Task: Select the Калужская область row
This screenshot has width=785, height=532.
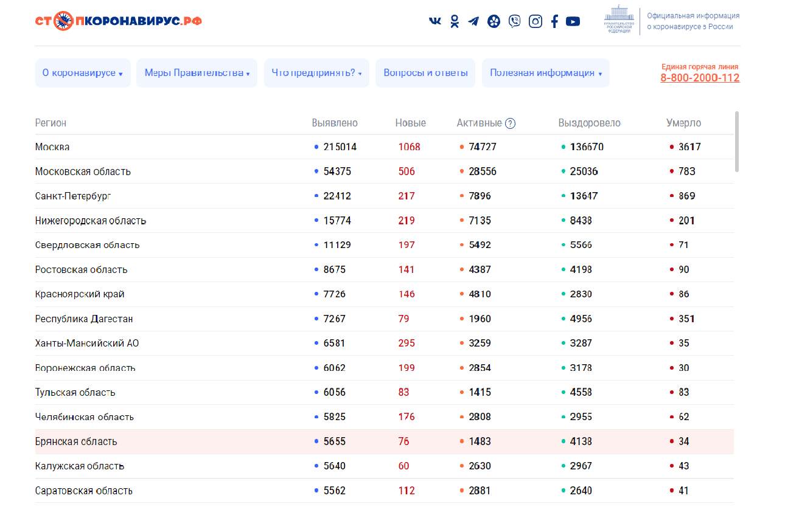Action: click(385, 466)
